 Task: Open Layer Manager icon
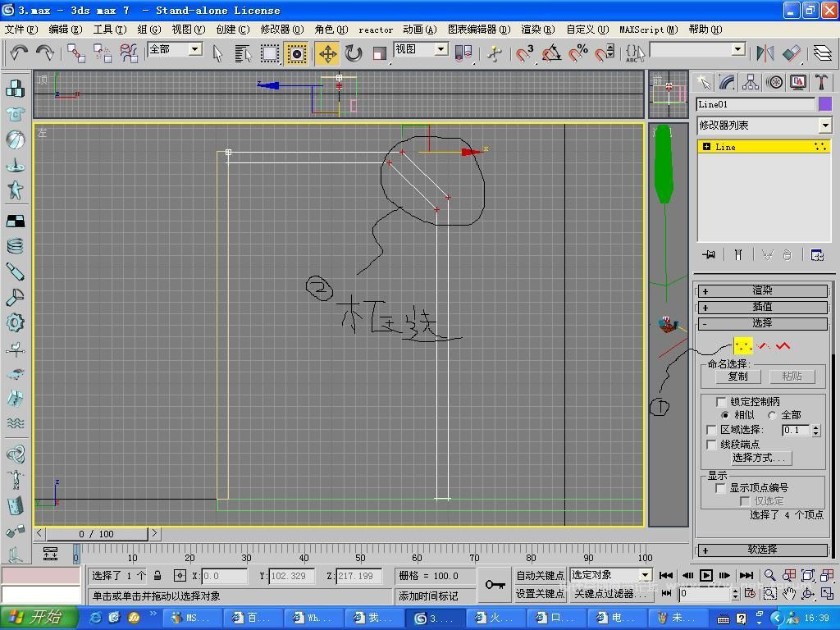822,53
